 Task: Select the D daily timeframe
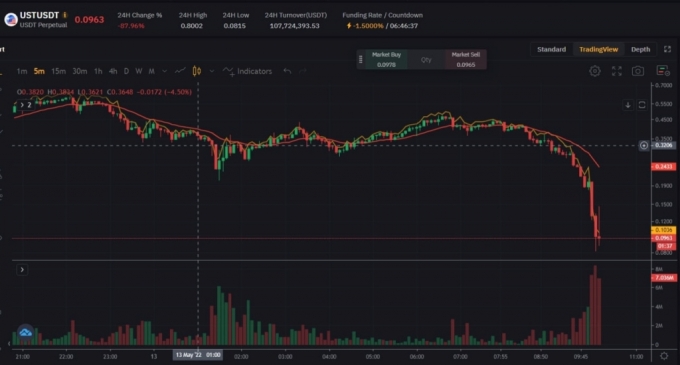(x=126, y=71)
